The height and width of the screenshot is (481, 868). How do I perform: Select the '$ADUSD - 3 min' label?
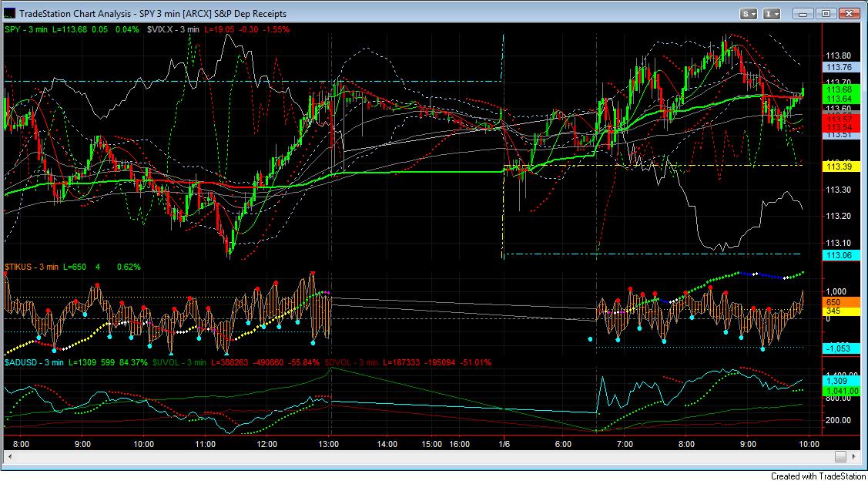click(x=35, y=362)
